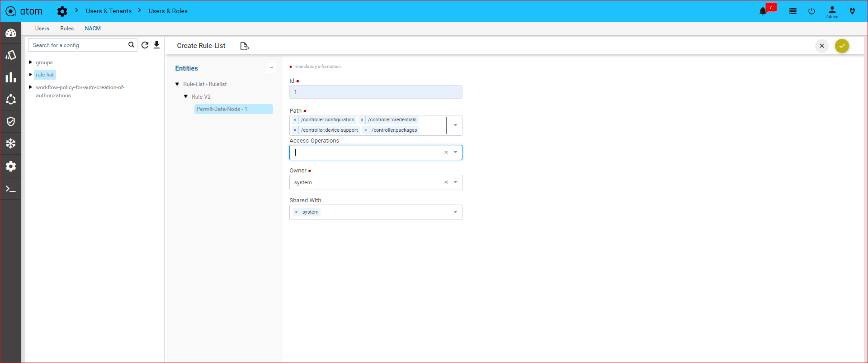Expand the rule-list tree node arrow

pos(30,74)
